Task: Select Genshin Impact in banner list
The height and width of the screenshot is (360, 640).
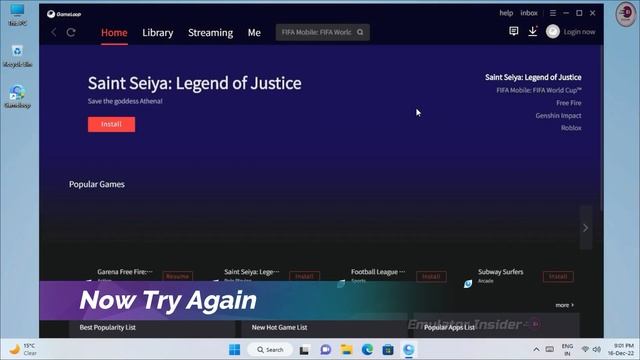Action: point(558,116)
